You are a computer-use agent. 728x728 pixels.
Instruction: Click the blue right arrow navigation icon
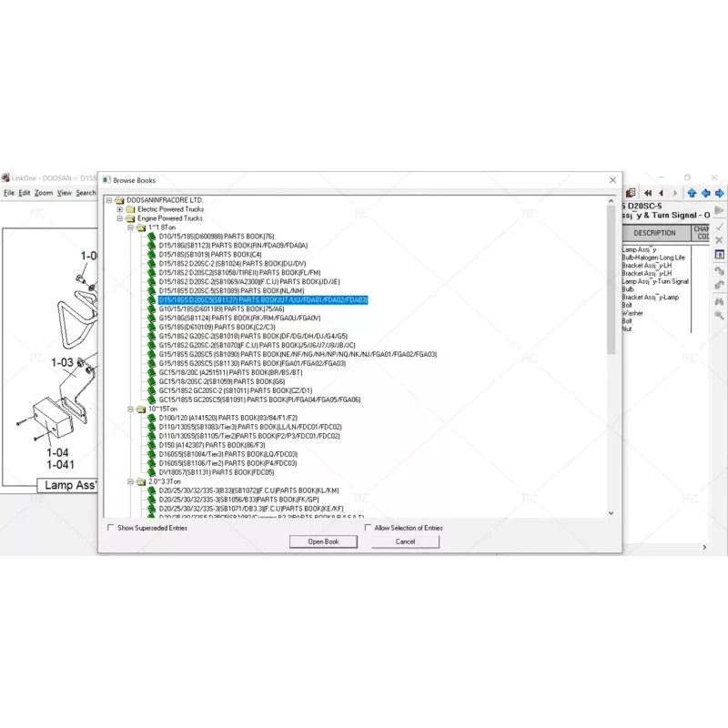point(719,193)
